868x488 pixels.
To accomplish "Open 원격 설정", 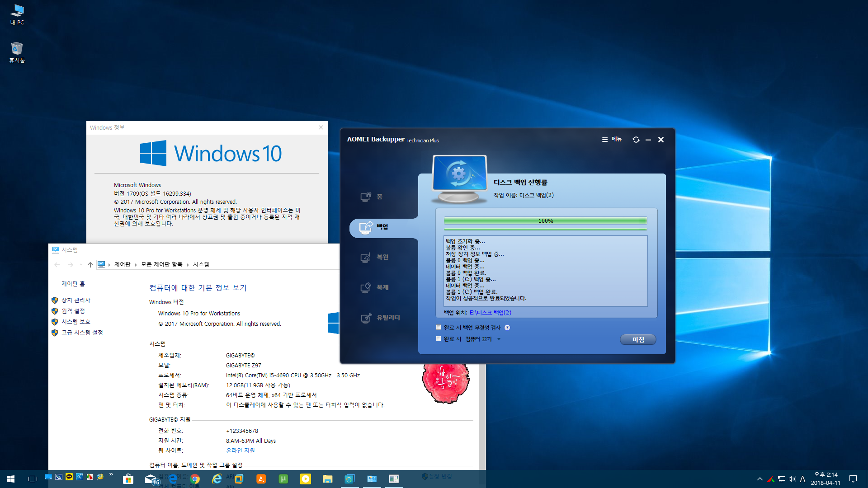I will pyautogui.click(x=73, y=311).
